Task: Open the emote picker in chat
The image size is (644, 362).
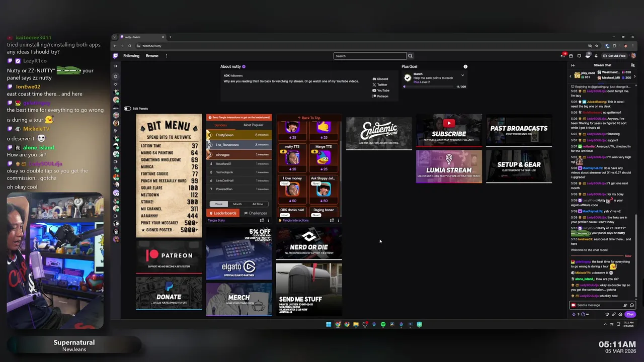Action: (632, 305)
